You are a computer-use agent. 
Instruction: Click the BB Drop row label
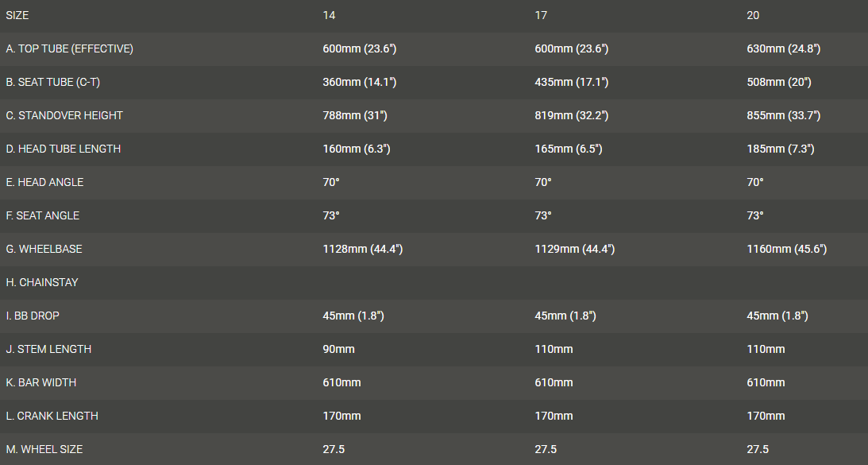pyautogui.click(x=33, y=316)
